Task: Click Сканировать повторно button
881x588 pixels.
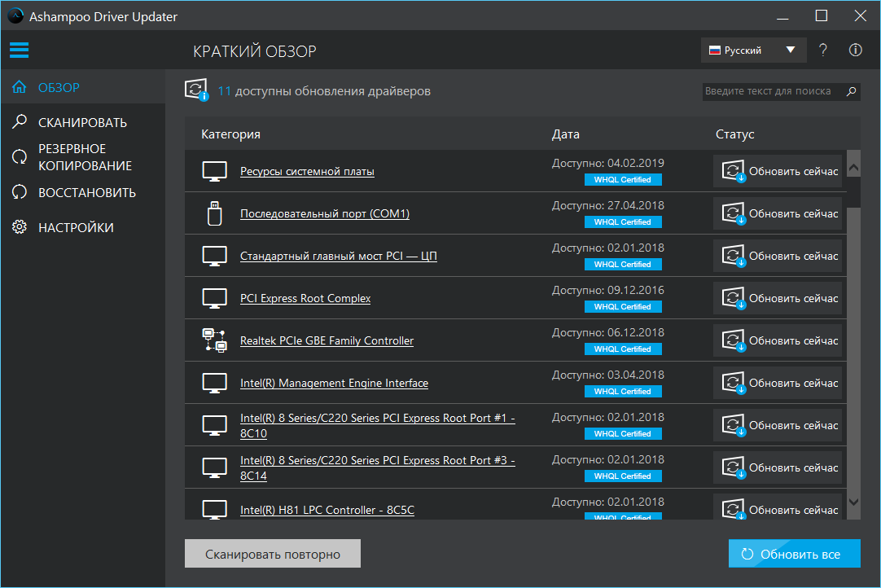Action: point(273,554)
